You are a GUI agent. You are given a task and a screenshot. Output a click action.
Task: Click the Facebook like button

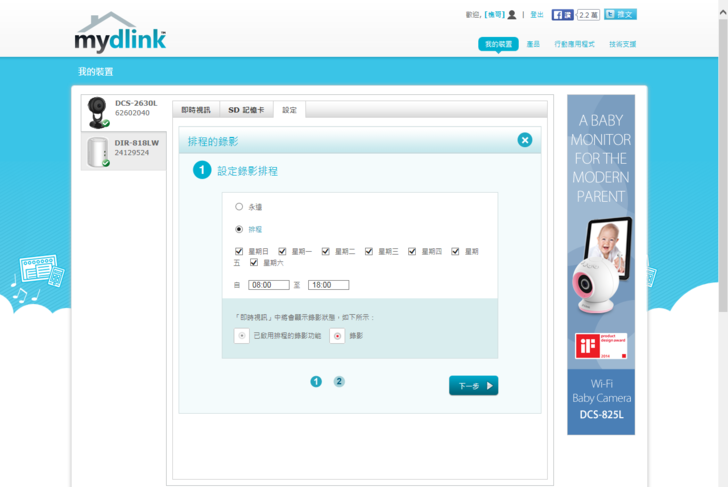[x=562, y=15]
